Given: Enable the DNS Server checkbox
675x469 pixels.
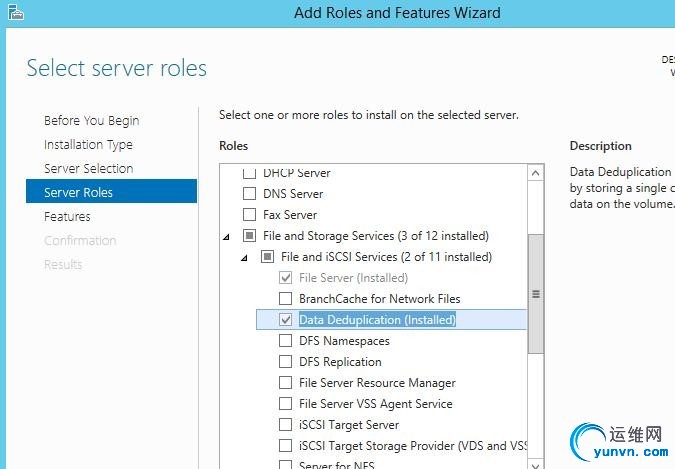Looking at the screenshot, I should 250,194.
